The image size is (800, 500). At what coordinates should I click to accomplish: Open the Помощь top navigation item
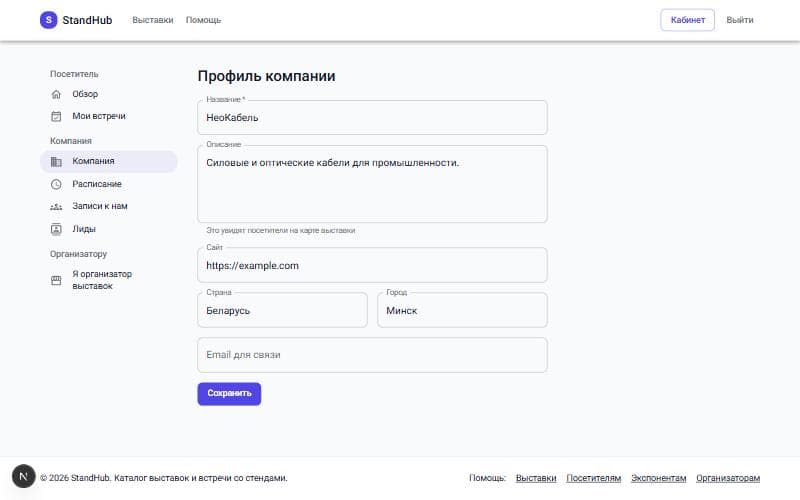203,20
